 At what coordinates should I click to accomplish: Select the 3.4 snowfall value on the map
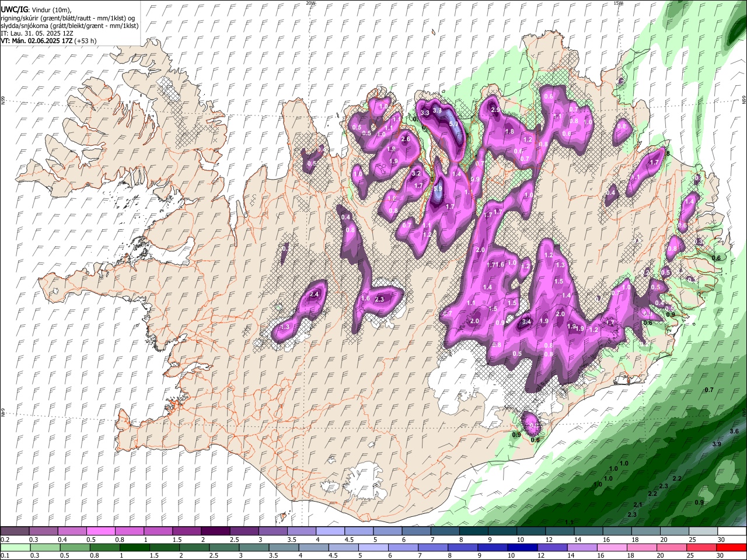coord(526,321)
